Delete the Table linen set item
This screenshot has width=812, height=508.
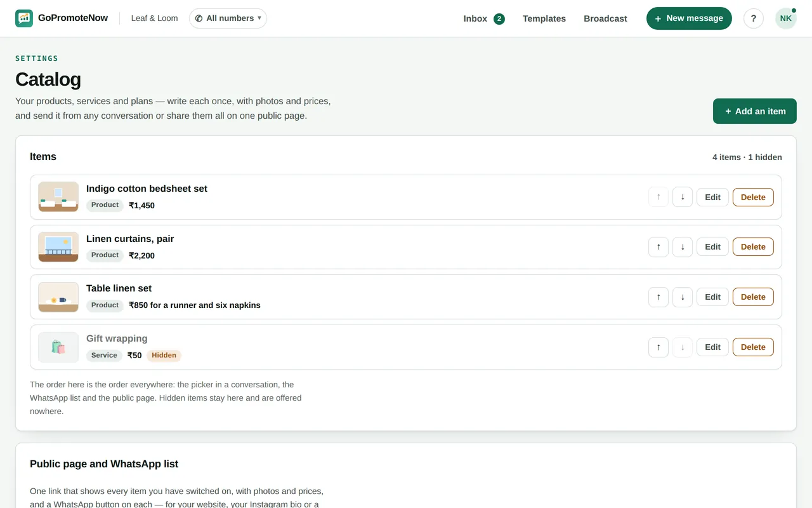753,297
